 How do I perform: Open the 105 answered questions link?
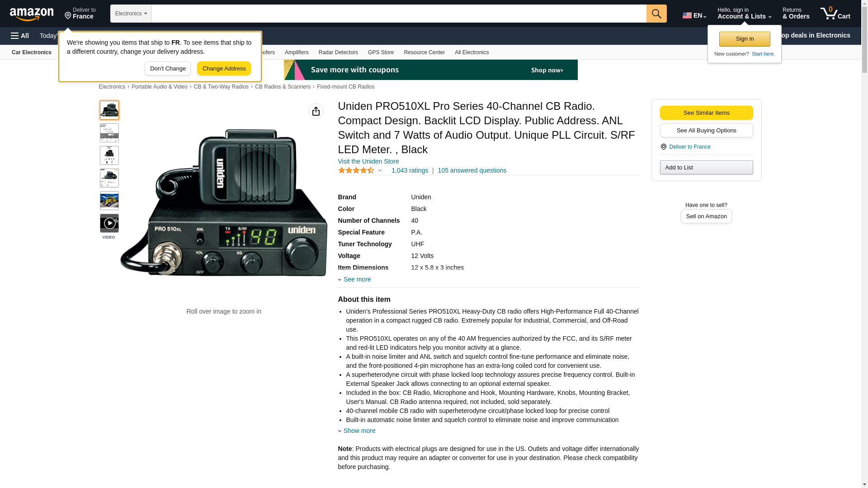472,170
